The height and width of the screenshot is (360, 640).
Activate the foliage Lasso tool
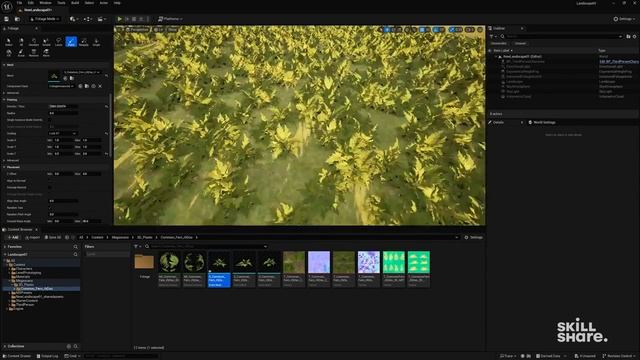(58, 42)
